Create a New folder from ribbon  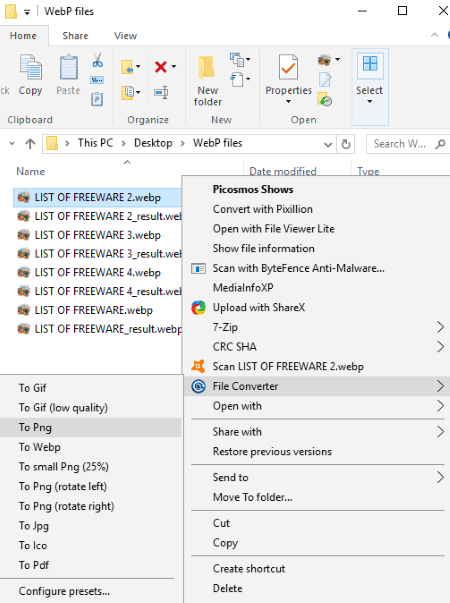tap(207, 81)
